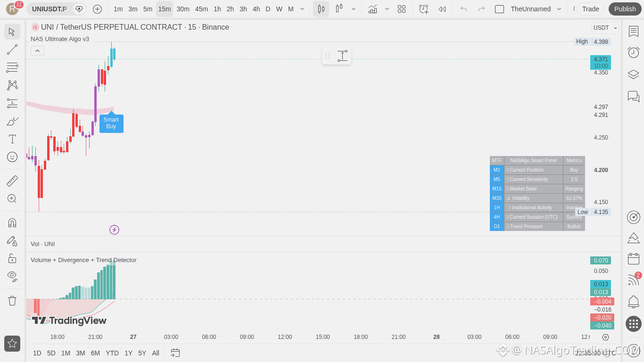The width and height of the screenshot is (644, 362).
Task: Open the indicators chart icon
Action: tap(372, 9)
